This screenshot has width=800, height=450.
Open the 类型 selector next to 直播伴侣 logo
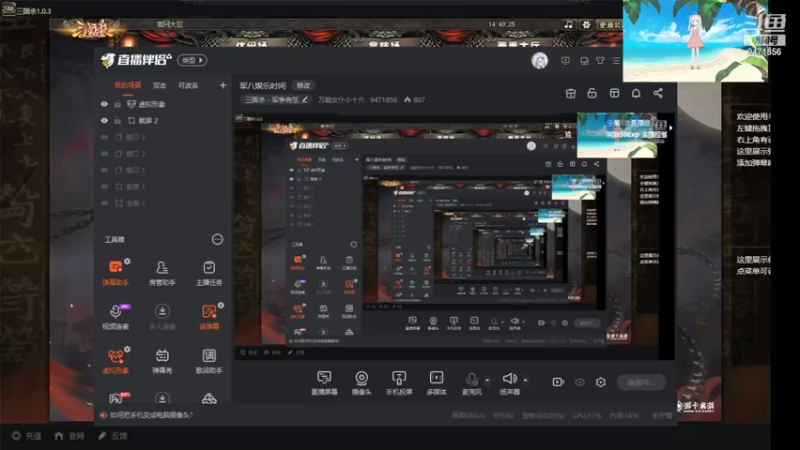[192, 60]
